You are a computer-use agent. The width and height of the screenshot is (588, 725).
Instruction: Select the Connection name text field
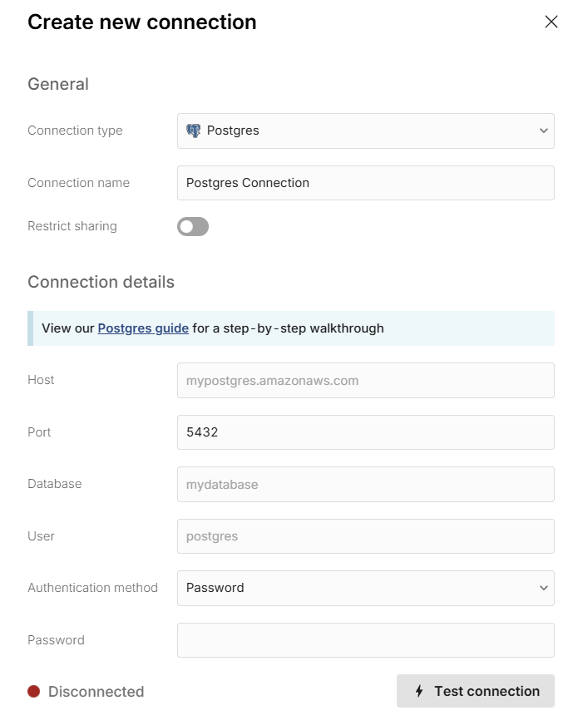click(x=366, y=183)
